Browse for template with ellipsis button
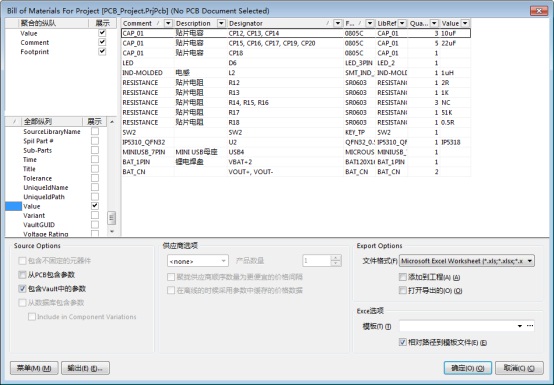 pyautogui.click(x=530, y=326)
